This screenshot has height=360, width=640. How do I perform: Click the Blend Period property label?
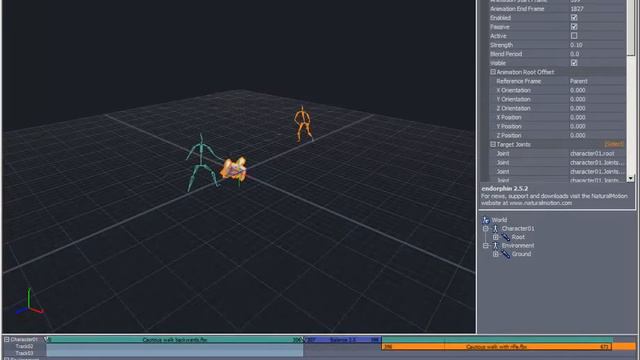tap(506, 54)
